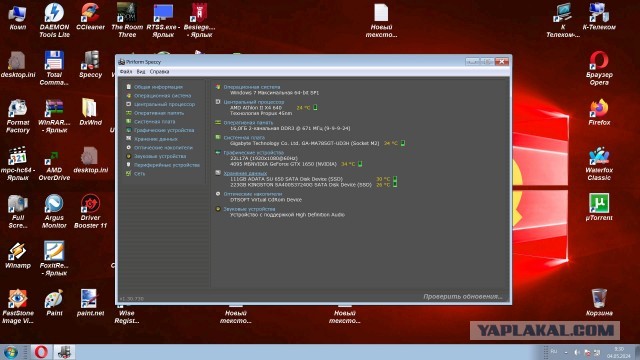The image size is (640, 360).
Task: Open Центральный процессор heading in summary panel
Action: coord(254,102)
